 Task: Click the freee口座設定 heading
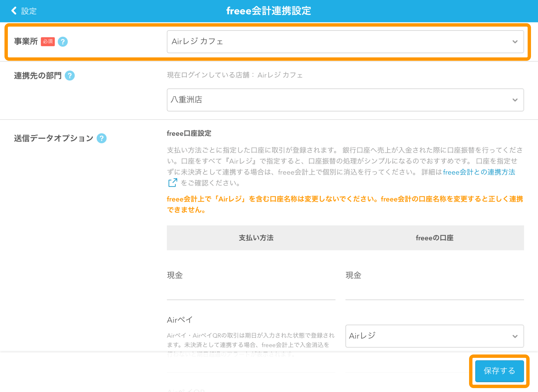(189, 133)
